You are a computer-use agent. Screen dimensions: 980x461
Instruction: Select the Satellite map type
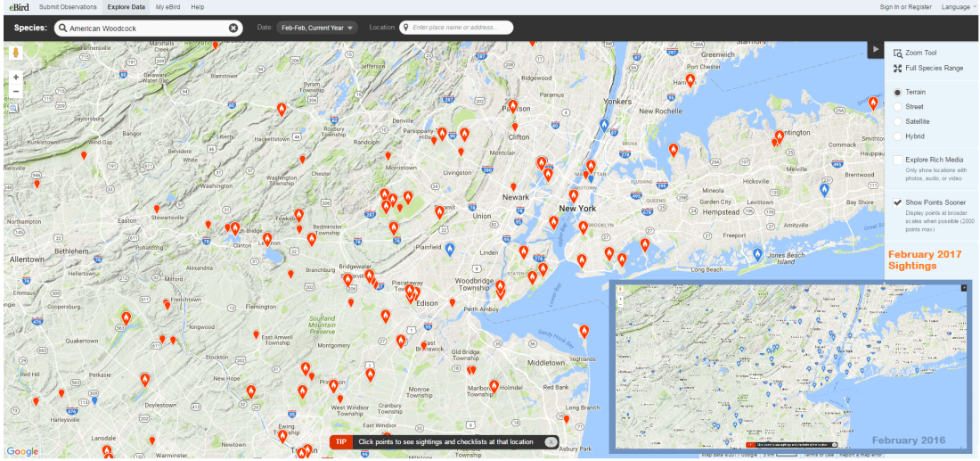click(898, 121)
